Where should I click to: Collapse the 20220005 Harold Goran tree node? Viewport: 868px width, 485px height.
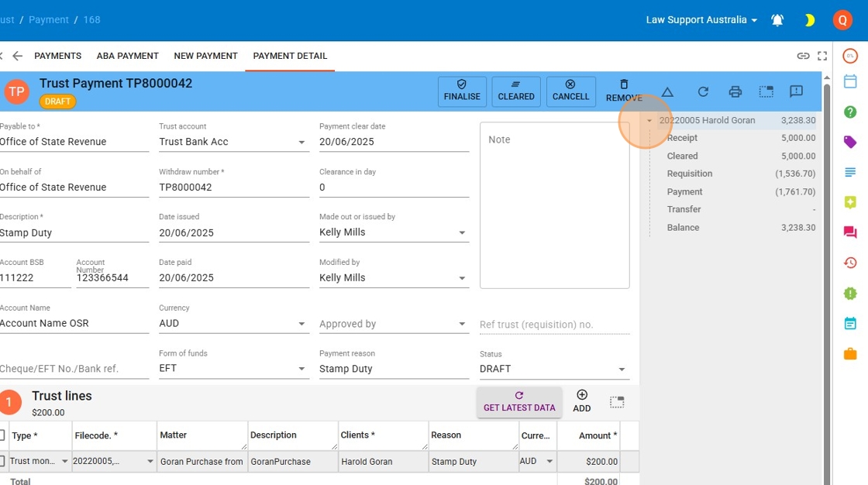point(649,121)
